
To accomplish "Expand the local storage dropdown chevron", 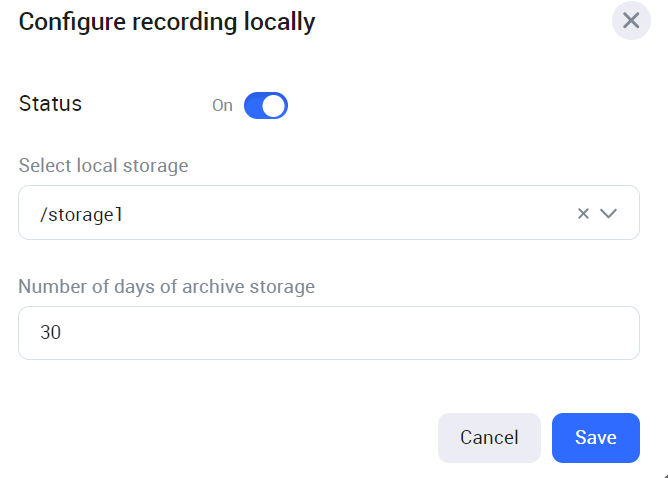I will pos(608,213).
